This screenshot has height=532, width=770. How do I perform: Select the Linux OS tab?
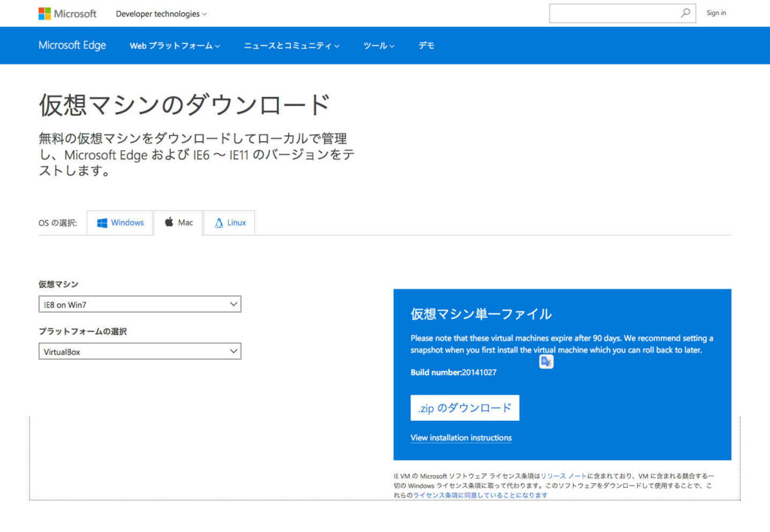pyautogui.click(x=229, y=223)
